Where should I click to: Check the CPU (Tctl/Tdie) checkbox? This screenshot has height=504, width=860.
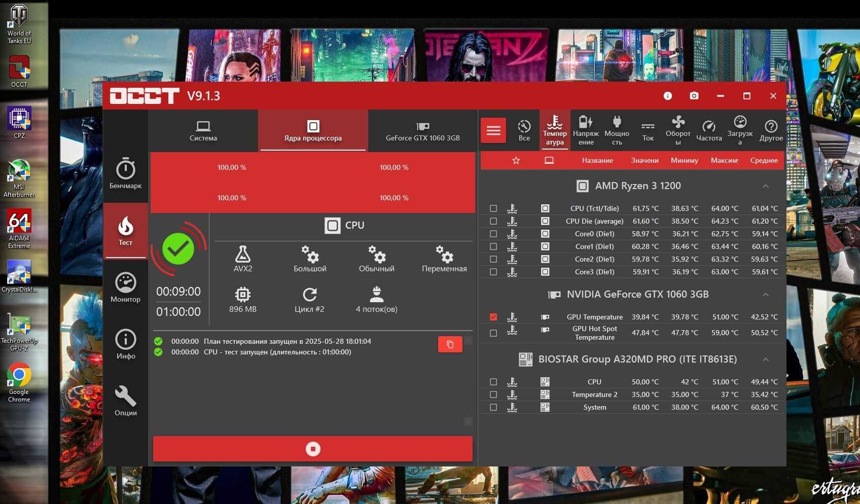click(x=493, y=208)
